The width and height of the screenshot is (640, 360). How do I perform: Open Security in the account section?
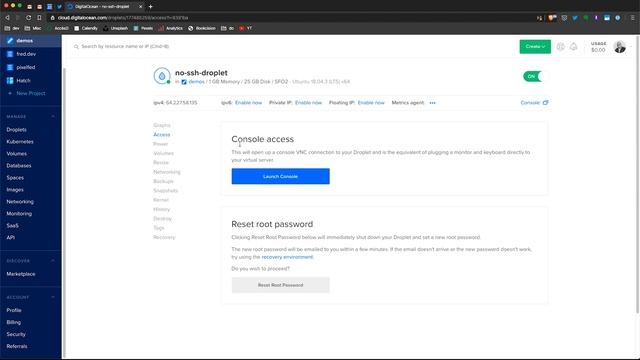(x=16, y=334)
